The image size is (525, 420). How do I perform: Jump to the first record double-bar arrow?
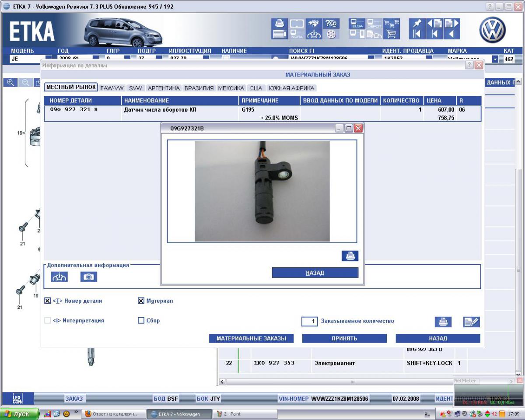tap(417, 34)
